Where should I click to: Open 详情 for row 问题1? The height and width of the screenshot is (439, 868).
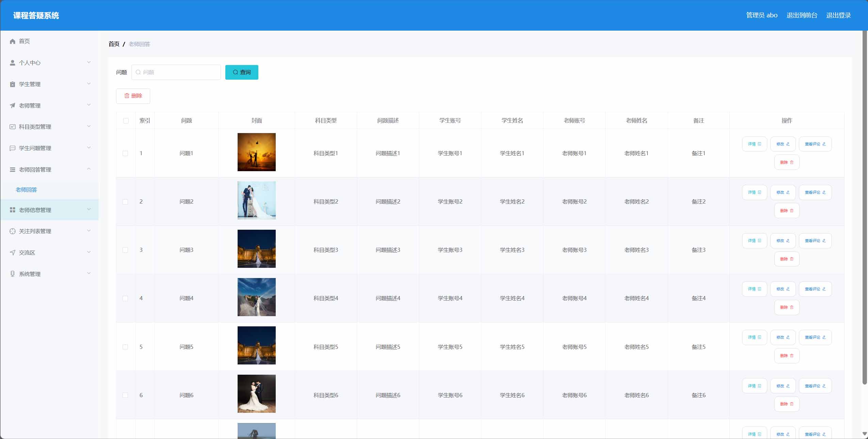pos(754,144)
